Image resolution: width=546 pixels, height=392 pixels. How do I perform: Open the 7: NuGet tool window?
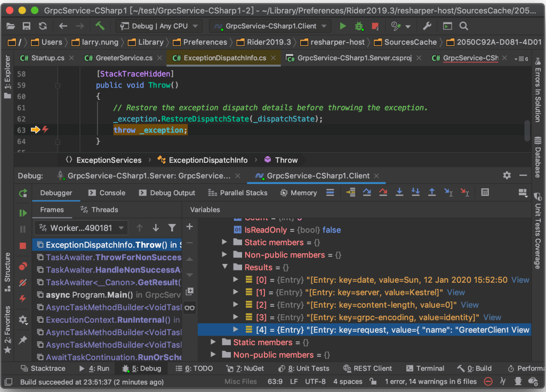[x=245, y=369]
